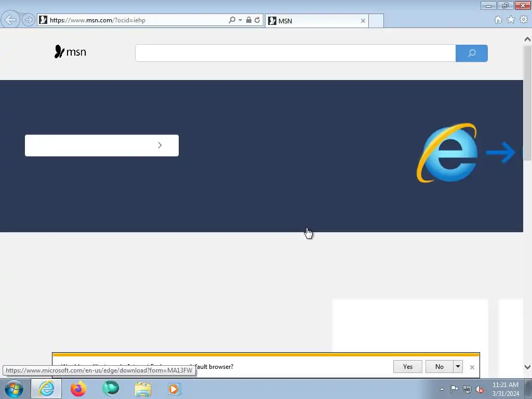Click the muted volume tray icon
This screenshot has height=399, width=532.
(480, 389)
